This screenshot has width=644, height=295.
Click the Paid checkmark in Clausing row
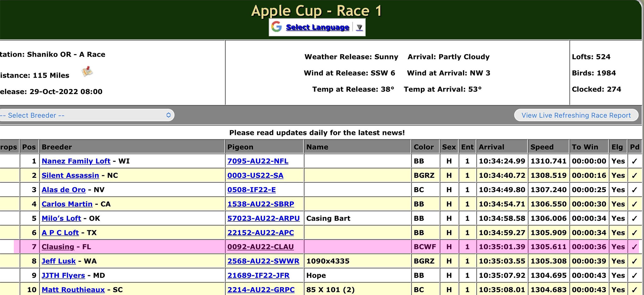(634, 247)
